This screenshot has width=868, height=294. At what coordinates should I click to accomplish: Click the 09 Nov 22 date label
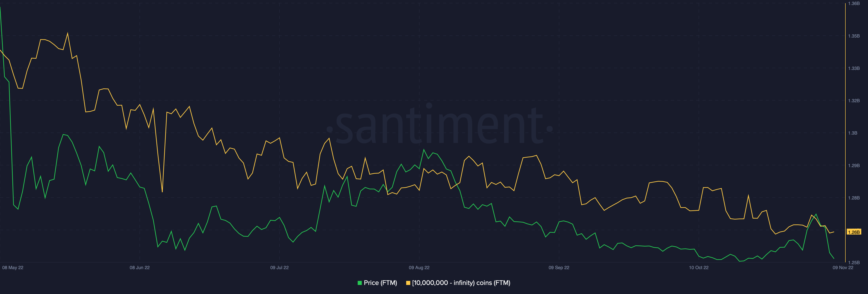843,268
